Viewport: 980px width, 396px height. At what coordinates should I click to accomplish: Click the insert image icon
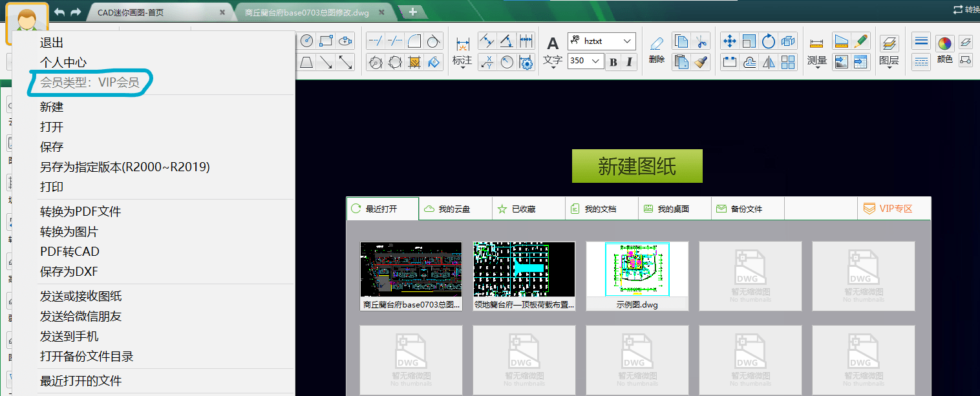pyautogui.click(x=841, y=62)
